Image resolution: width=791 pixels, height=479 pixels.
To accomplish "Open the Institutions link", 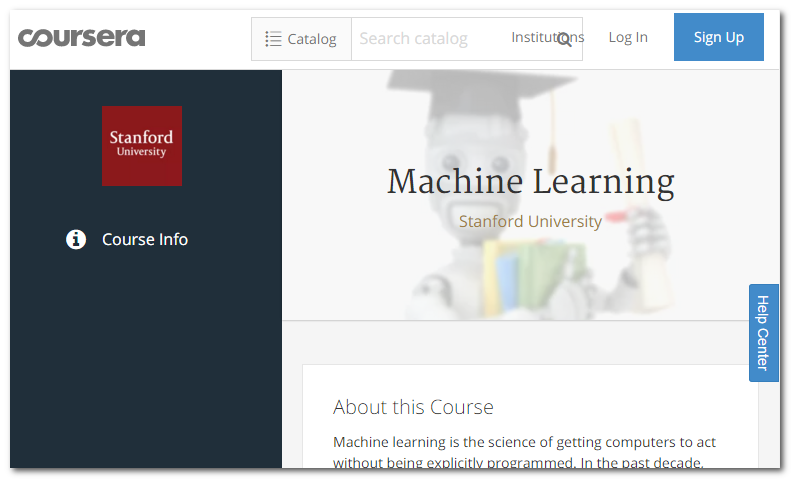I will pos(547,37).
